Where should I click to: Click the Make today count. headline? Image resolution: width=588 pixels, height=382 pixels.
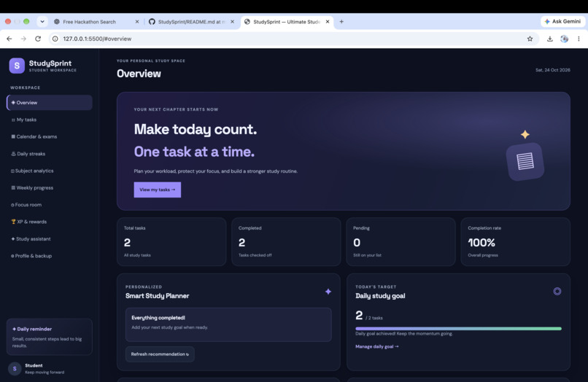(196, 129)
